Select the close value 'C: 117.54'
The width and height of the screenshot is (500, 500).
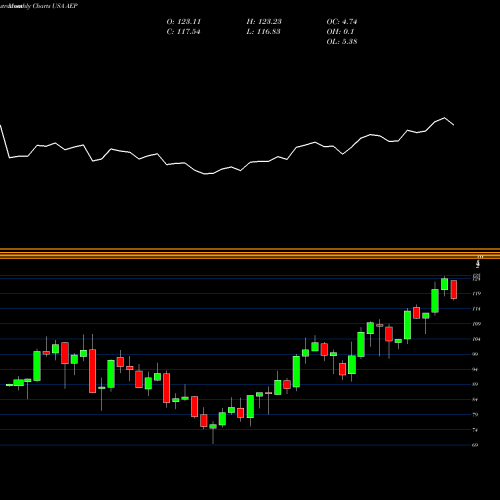(x=183, y=32)
